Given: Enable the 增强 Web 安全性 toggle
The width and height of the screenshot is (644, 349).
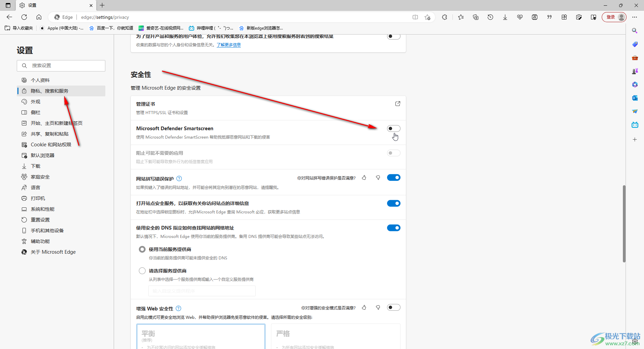Looking at the screenshot, I should click(393, 307).
